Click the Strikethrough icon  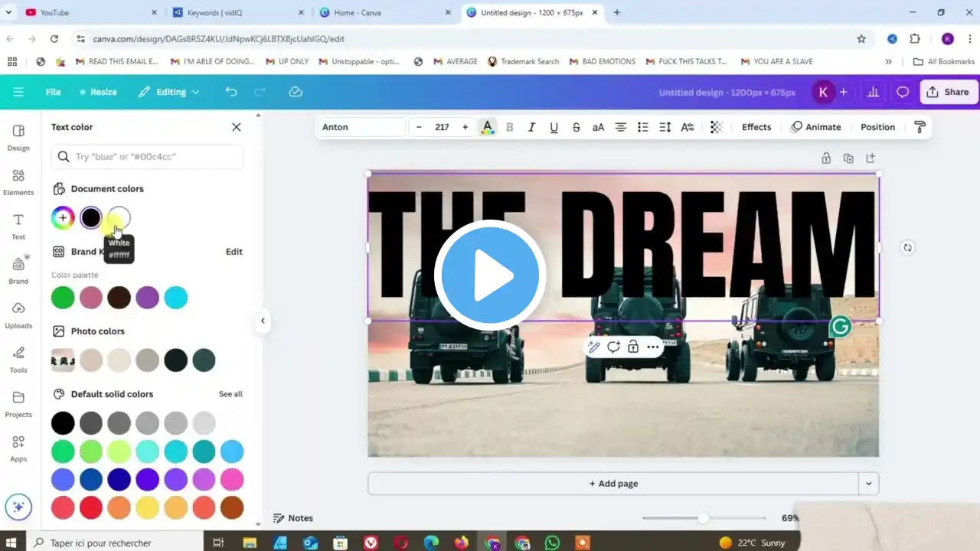[576, 127]
